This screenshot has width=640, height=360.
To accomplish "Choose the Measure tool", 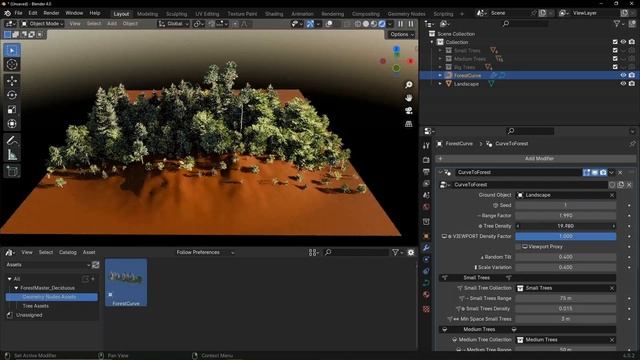I will [12, 155].
